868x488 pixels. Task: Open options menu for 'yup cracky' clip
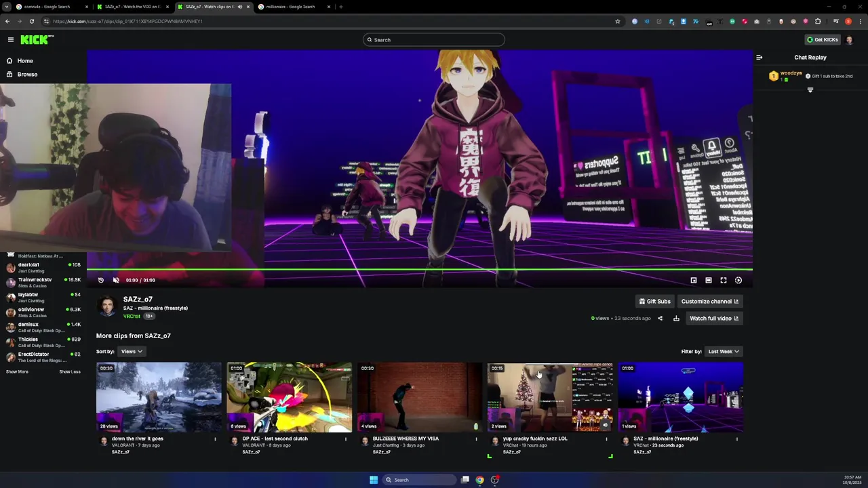coord(606,439)
